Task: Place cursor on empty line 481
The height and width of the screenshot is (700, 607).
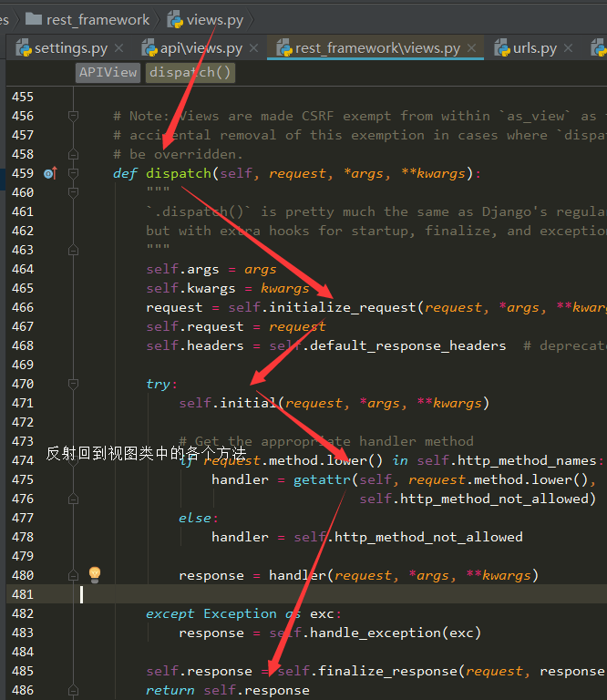Action: 306,594
